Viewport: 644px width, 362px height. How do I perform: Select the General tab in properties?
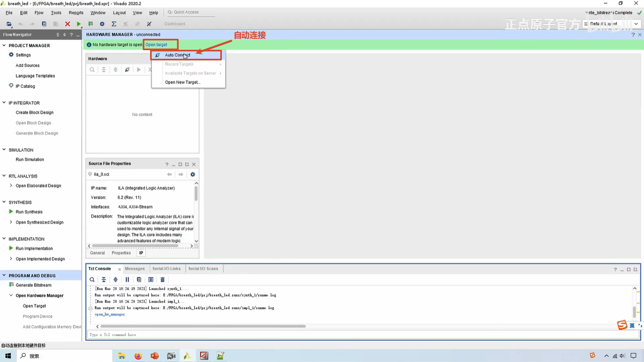coord(97,253)
